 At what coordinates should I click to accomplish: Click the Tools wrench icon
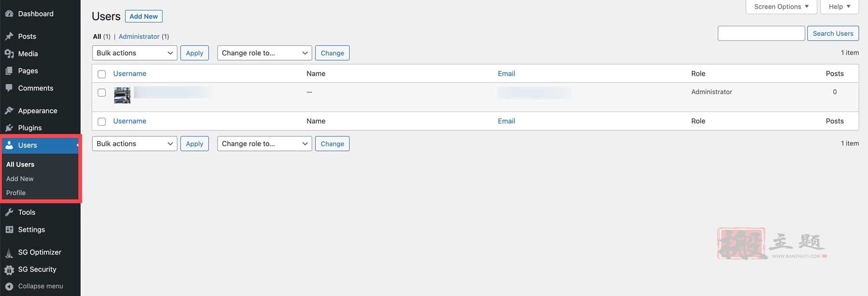click(x=9, y=212)
